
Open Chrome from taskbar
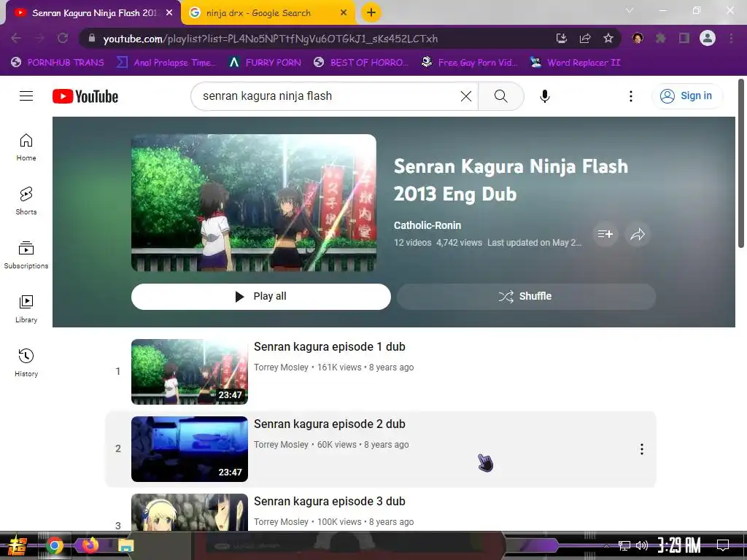pyautogui.click(x=54, y=545)
